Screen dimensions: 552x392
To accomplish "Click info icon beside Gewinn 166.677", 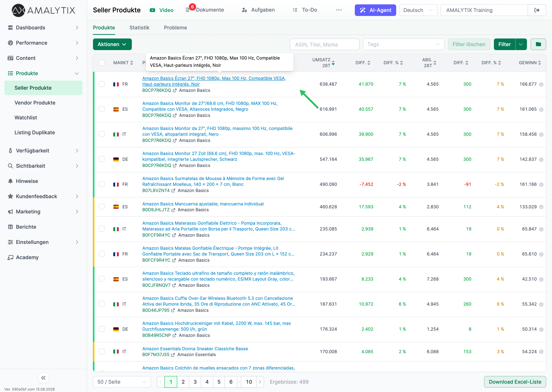I will [541, 85].
